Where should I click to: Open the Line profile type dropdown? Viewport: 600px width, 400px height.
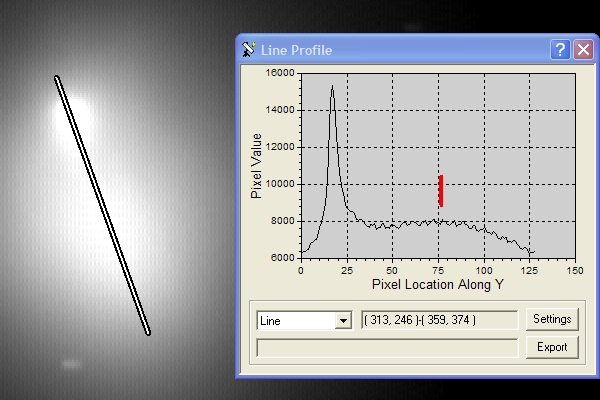pos(343,321)
